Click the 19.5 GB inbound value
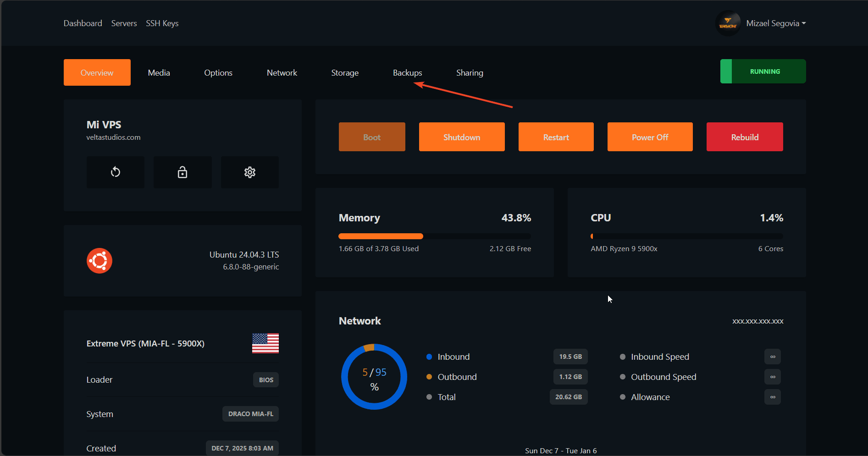Image resolution: width=868 pixels, height=456 pixels. pos(570,357)
